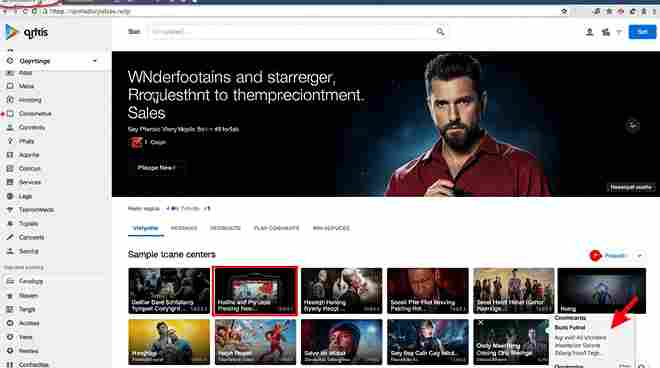The height and width of the screenshot is (368, 660).
Task: Switch to the first underlined 'Vielyeller' tab
Action: point(146,228)
